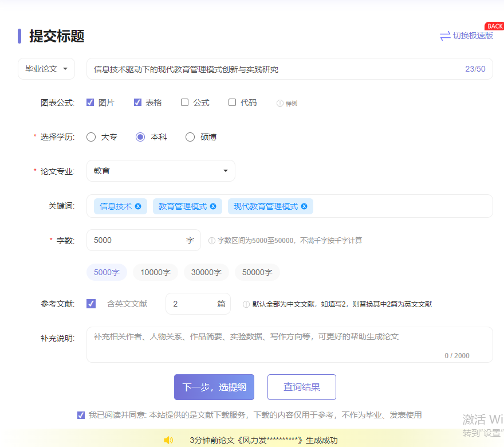
Task: Toggle the 含英文文献 checkbox
Action: 91,304
